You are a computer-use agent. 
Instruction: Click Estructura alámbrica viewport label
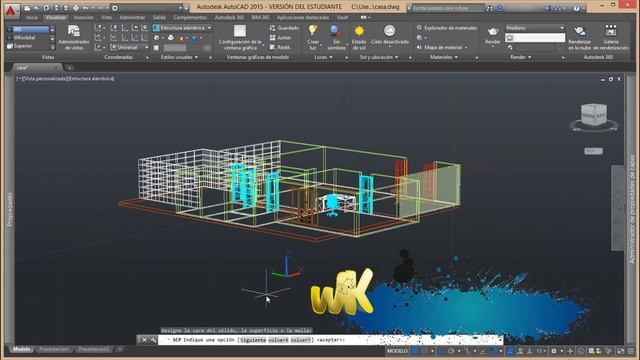91,78
